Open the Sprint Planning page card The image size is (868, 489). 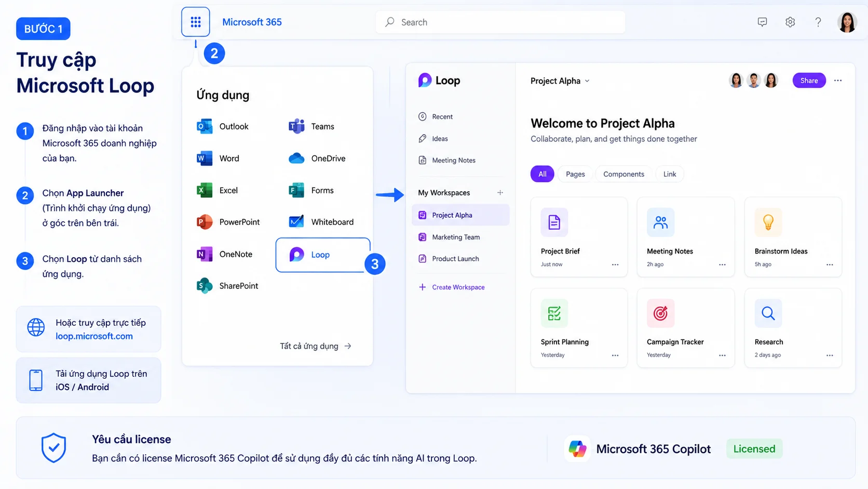[579, 328]
